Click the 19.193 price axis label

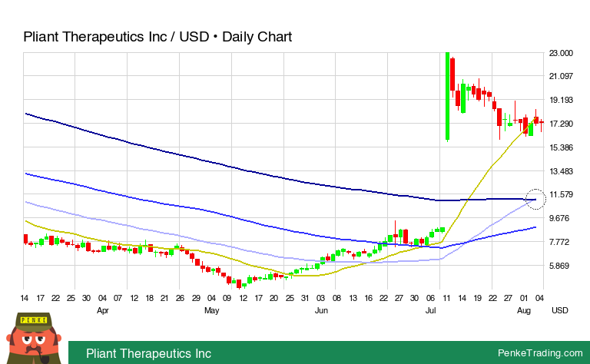(561, 100)
